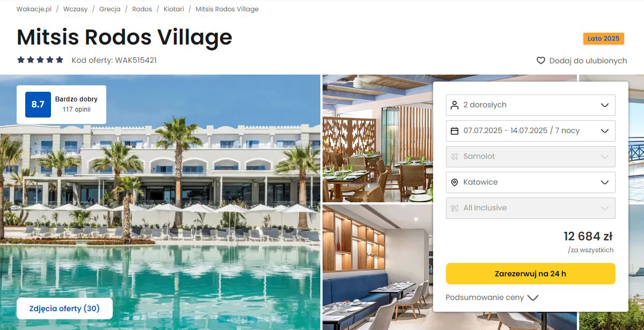
Task: Go to Grecja breadcrumb
Action: (109, 9)
